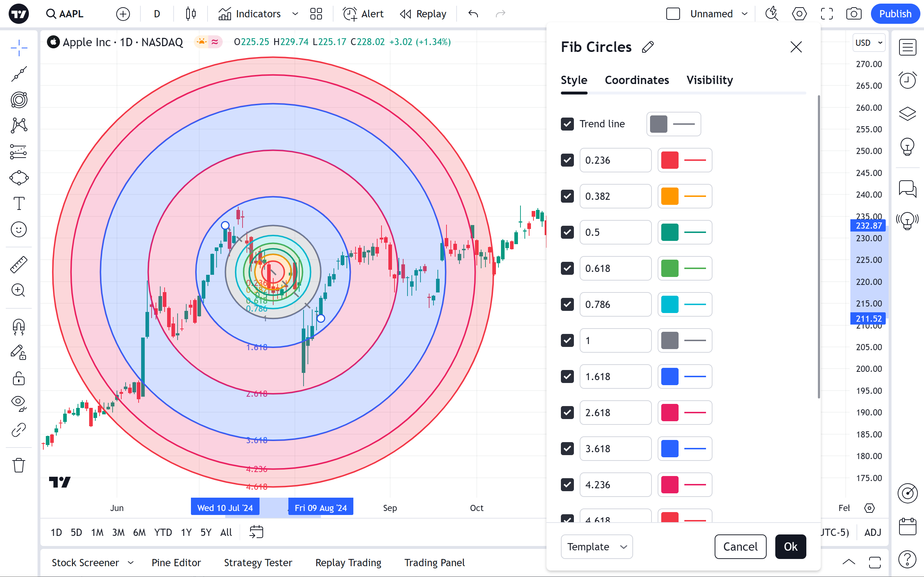Disable the 0.618 level checkbox
This screenshot has height=577, width=924.
pos(567,268)
